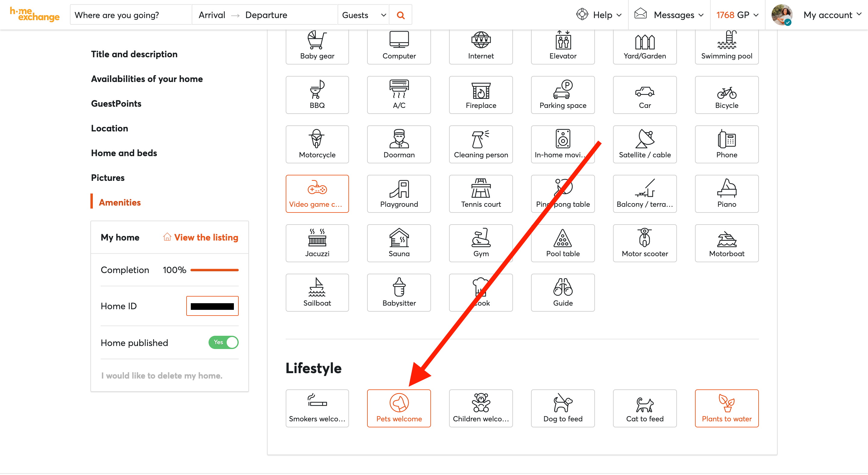Deselect the Pets welcome lifestyle option
868x475 pixels.
(x=399, y=408)
